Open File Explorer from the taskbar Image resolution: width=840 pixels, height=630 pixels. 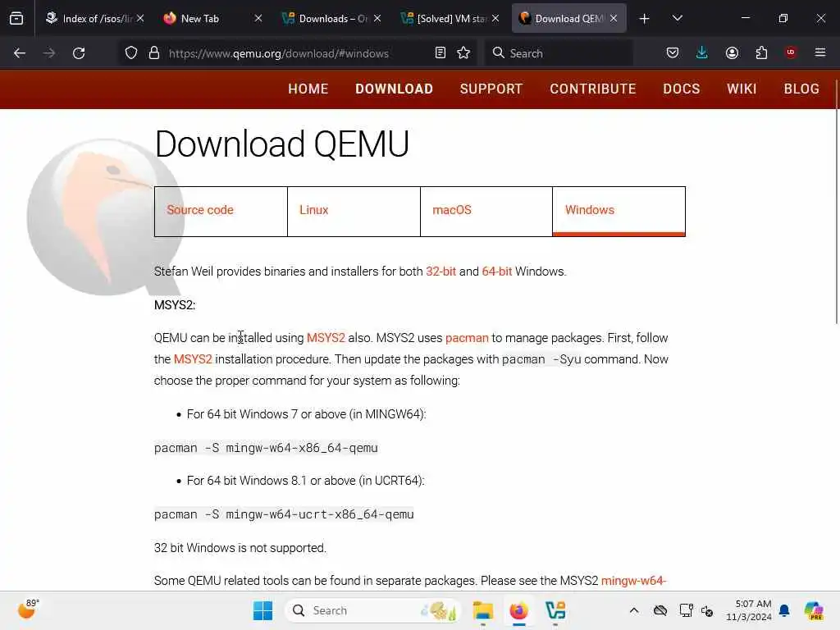[482, 610]
